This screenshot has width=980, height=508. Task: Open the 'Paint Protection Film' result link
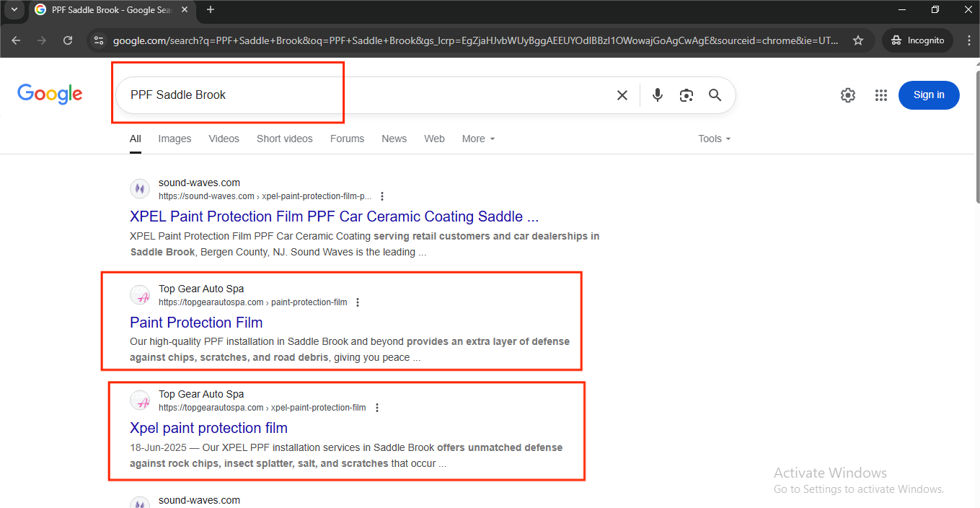pos(196,323)
